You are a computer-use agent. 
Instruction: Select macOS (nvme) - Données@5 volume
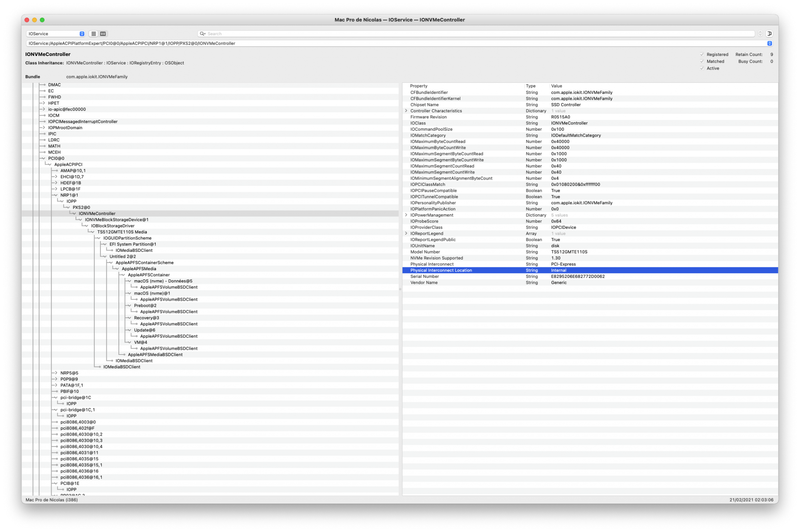coord(163,281)
